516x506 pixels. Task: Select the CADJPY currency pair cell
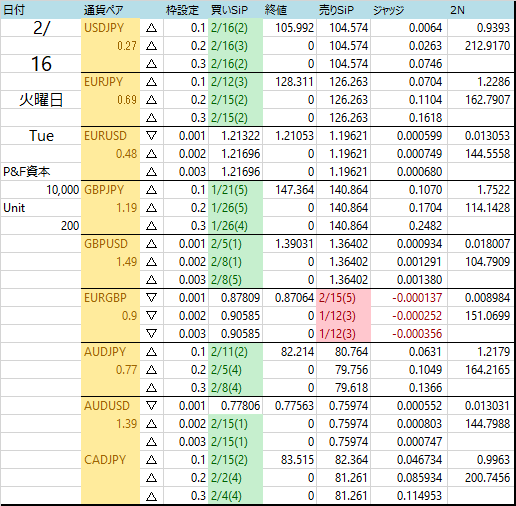[x=110, y=460]
